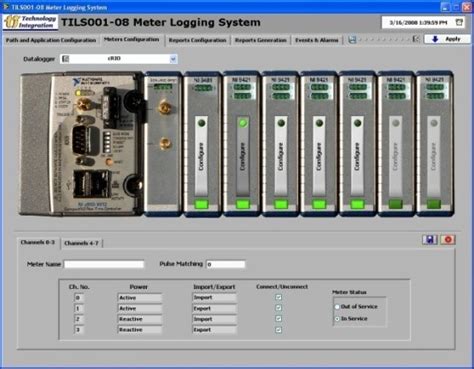Click the bright lit LED on first NI 9421 module

[x=243, y=123]
